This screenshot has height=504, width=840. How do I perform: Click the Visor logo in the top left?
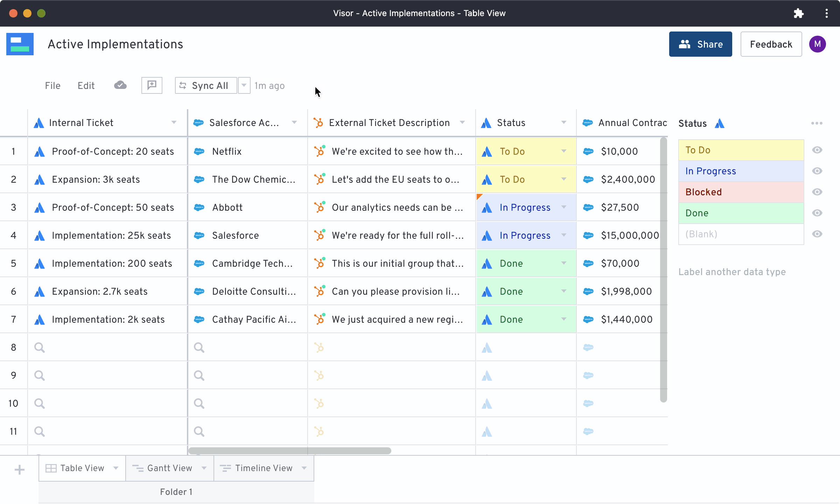(20, 44)
